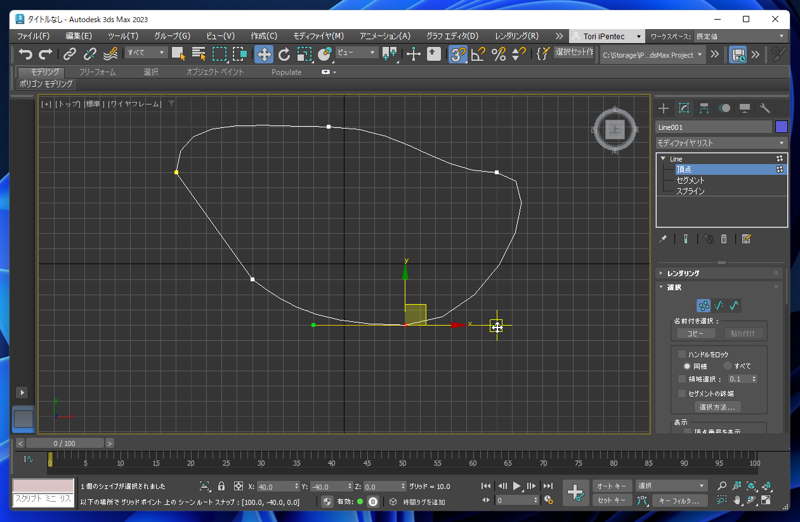The width and height of the screenshot is (800, 522).
Task: Open the project path dropdown
Action: pyautogui.click(x=652, y=55)
